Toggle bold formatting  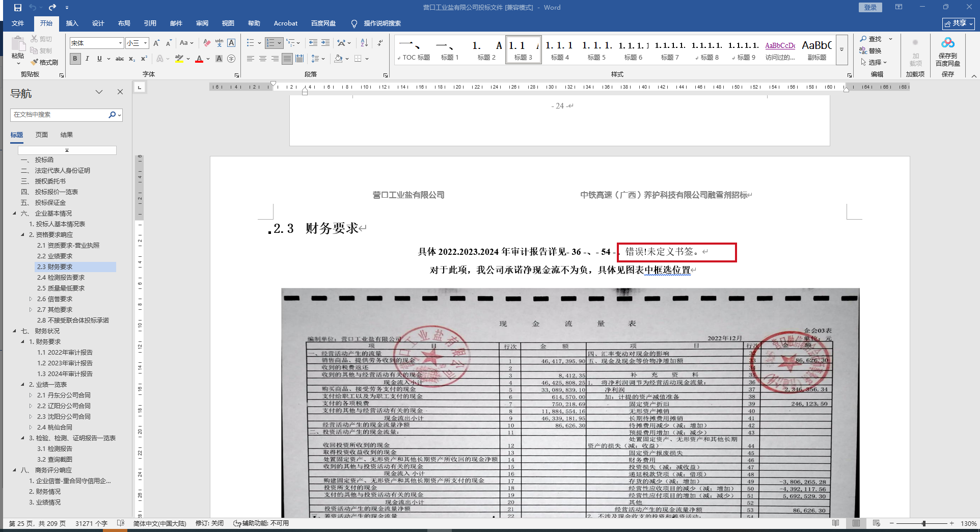pos(75,59)
